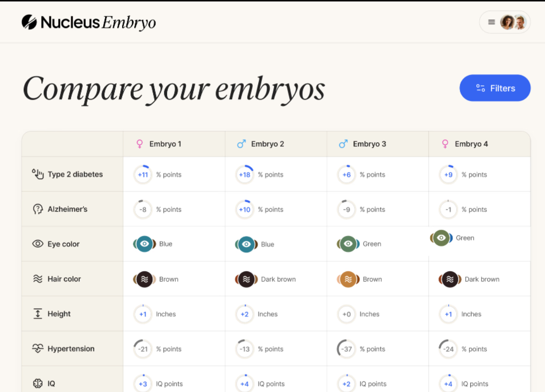Click the Eye color row icon

[x=38, y=244]
